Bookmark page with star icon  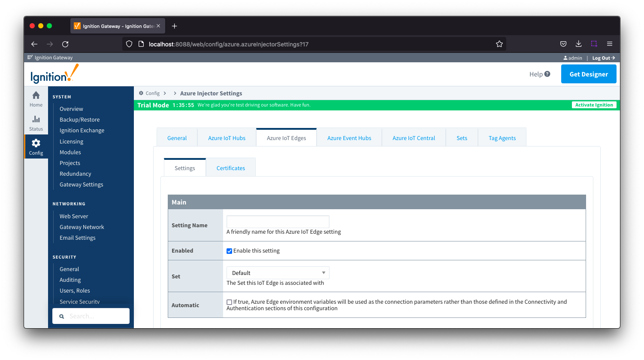tap(499, 44)
